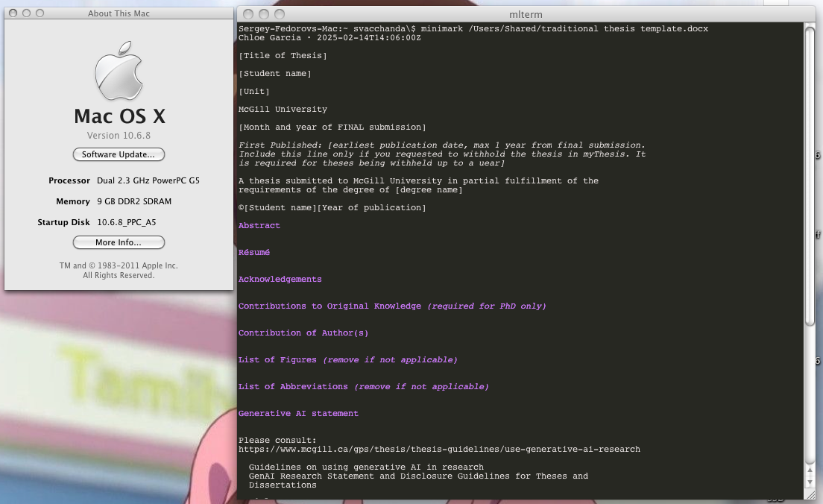Click the Apple logo in About This Mac
The height and width of the screenshot is (504, 823).
119,70
